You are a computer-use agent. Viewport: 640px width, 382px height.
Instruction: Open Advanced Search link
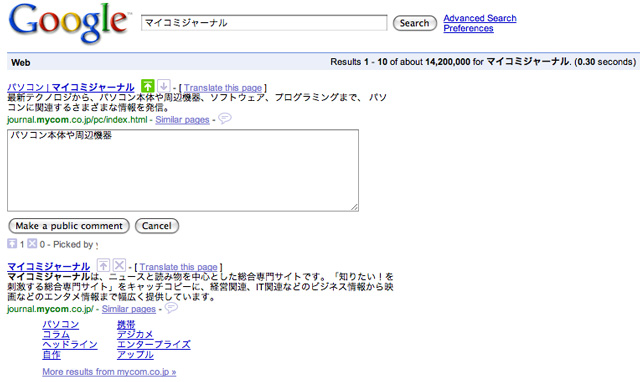tap(480, 18)
